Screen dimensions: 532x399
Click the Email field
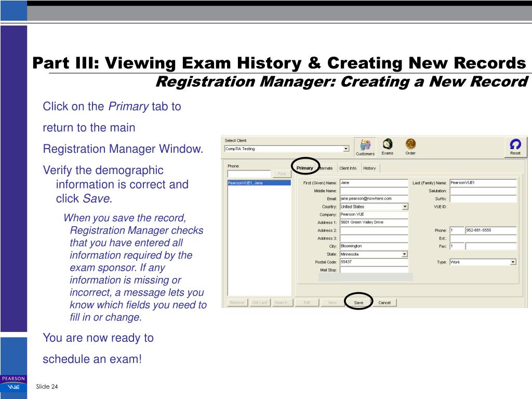pyautogui.click(x=374, y=199)
